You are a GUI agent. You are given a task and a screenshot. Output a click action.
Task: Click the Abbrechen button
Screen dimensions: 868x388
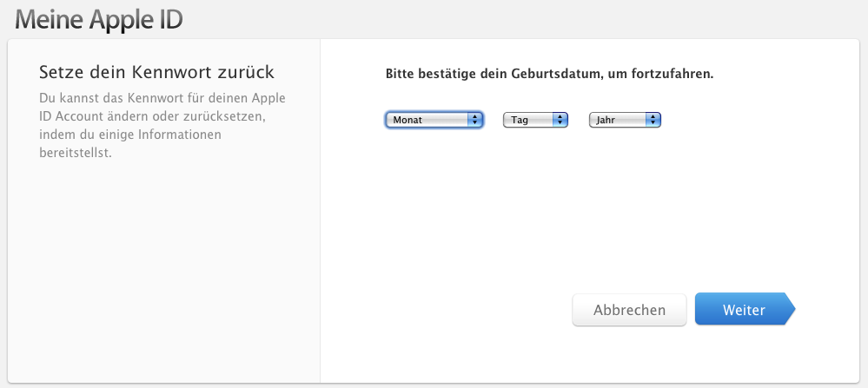click(629, 310)
